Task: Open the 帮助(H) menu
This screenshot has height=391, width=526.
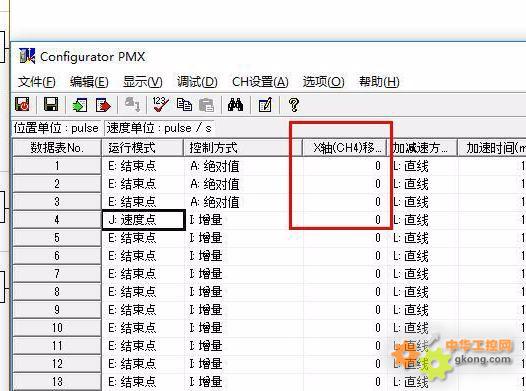Action: (x=379, y=82)
